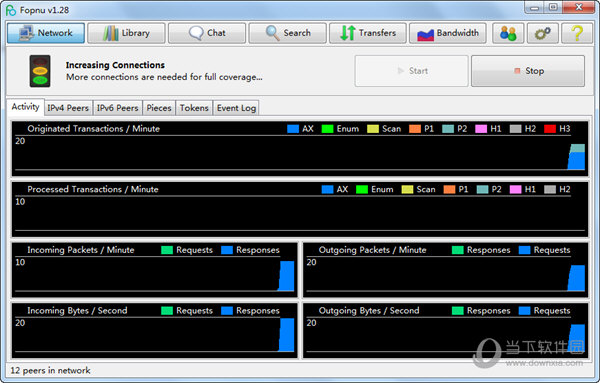600x383 pixels.
Task: Click 'More connections are needed' message
Action: [x=164, y=77]
